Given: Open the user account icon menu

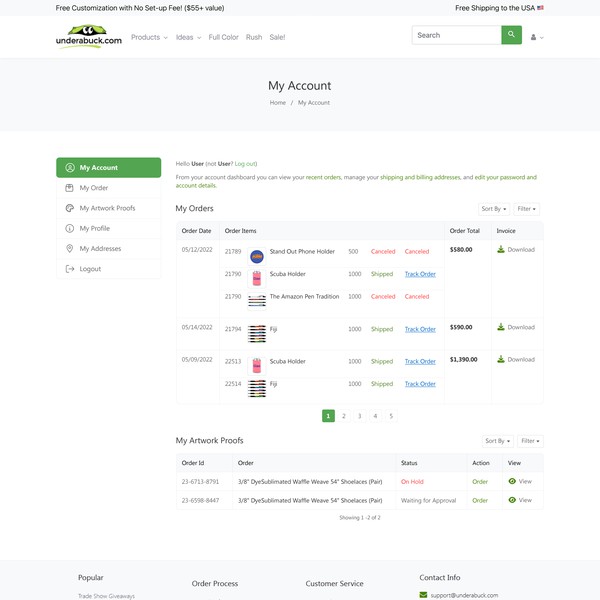Looking at the screenshot, I should click(536, 38).
